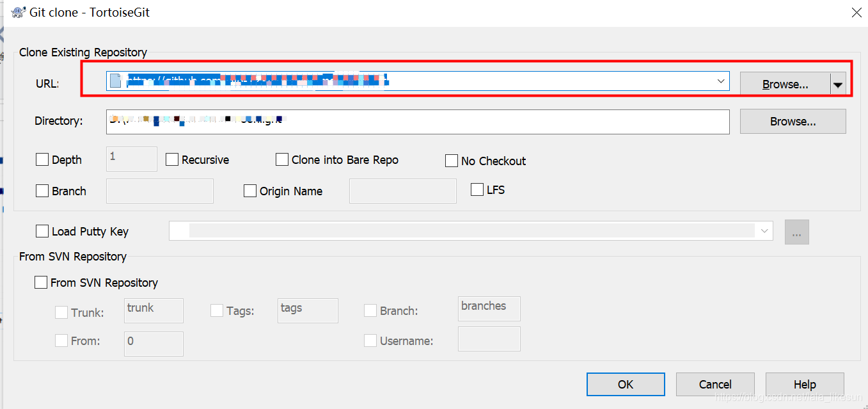Click the SVN From revision field
This screenshot has height=409, width=868.
coord(154,344)
